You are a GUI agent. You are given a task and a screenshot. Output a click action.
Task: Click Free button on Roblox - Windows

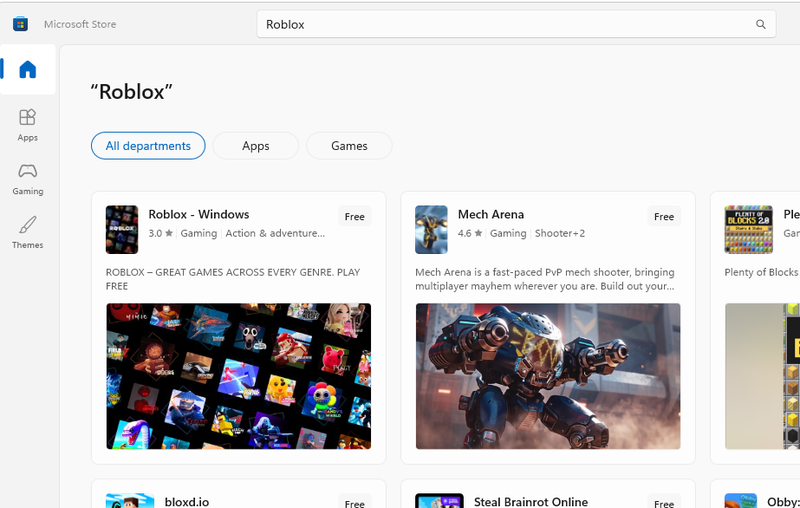(355, 216)
